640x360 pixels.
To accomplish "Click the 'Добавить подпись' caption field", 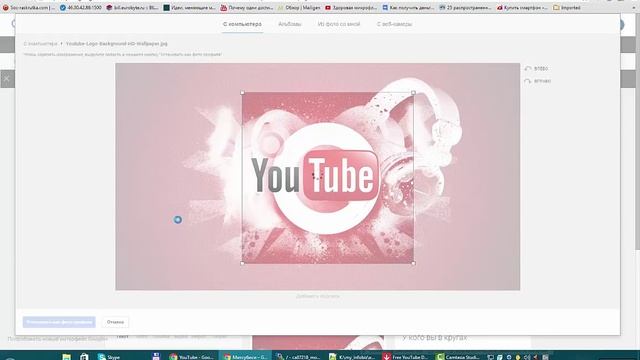I will point(318,296).
